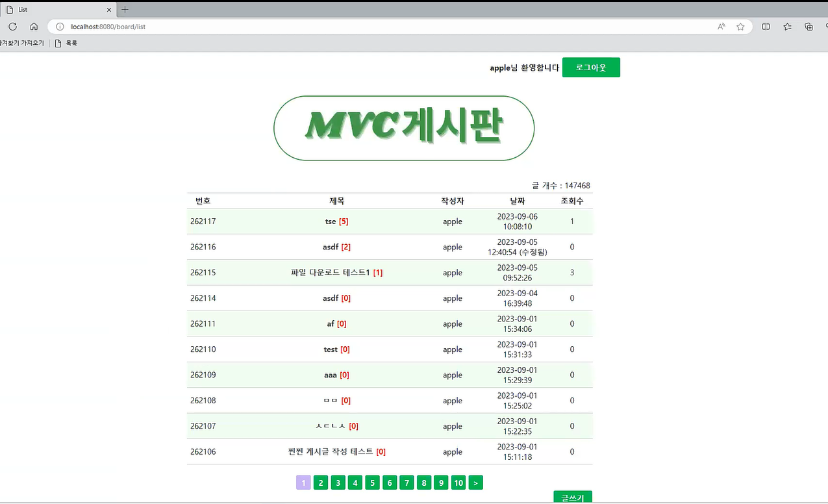The height and width of the screenshot is (504, 828).
Task: Open the favorites list icon
Action: tap(787, 27)
